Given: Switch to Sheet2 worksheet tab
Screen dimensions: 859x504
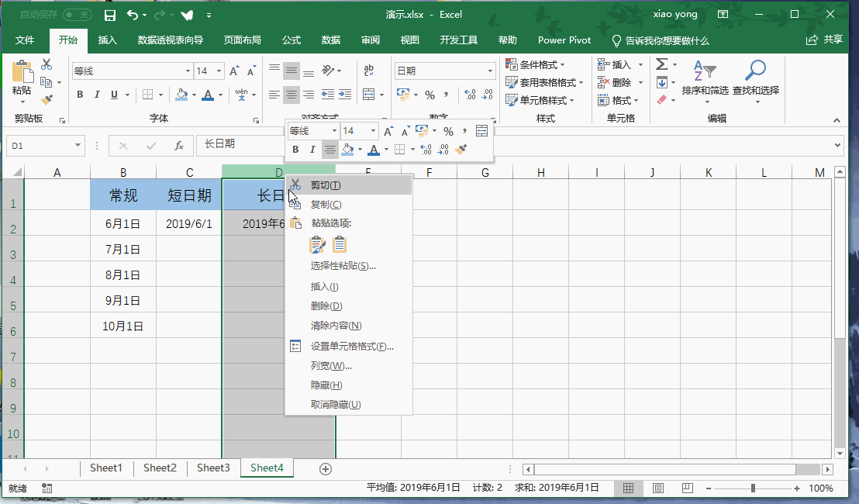Looking at the screenshot, I should tap(160, 468).
